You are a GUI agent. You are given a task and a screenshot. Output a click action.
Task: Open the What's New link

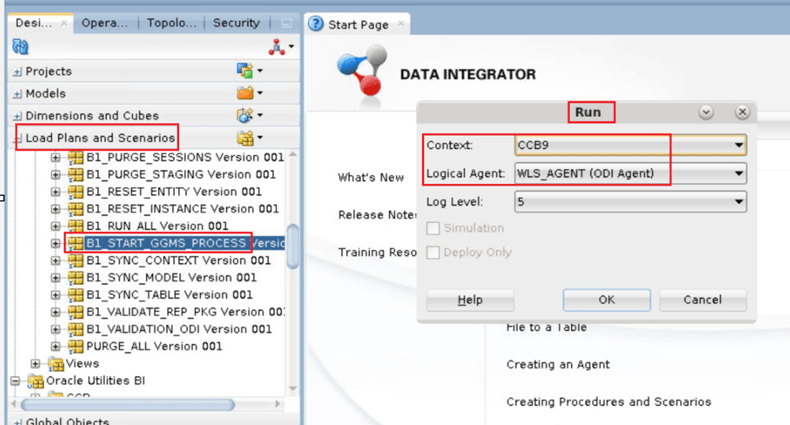(x=371, y=177)
